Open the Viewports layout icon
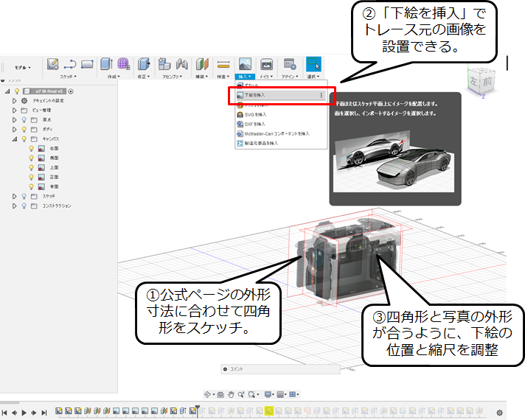This screenshot has width=525, height=420. [293, 394]
